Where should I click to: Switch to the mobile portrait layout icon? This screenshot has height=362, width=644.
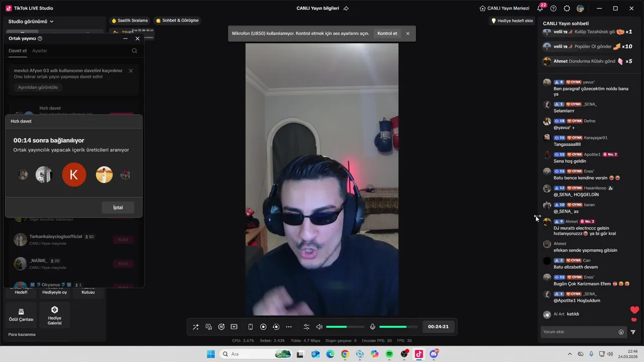pyautogui.click(x=251, y=327)
